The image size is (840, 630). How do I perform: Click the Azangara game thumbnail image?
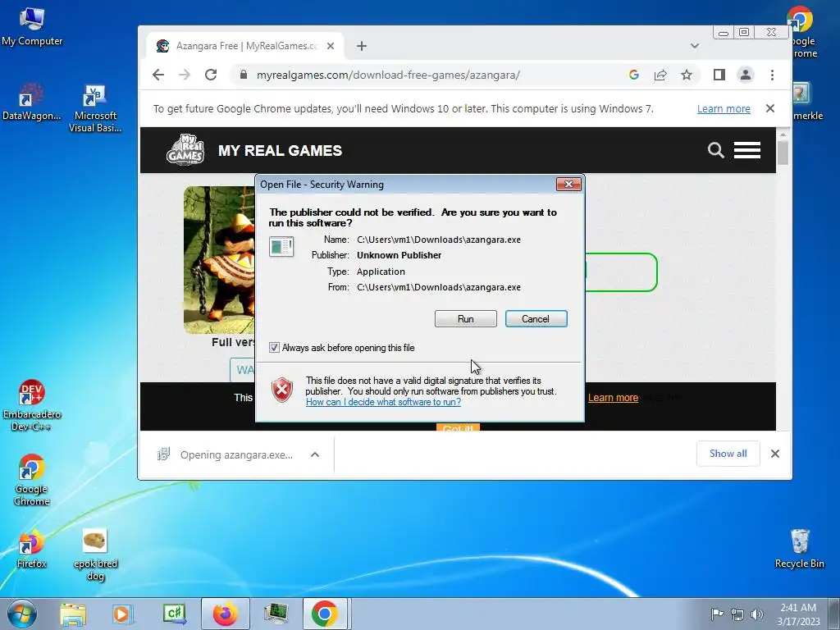[219, 260]
